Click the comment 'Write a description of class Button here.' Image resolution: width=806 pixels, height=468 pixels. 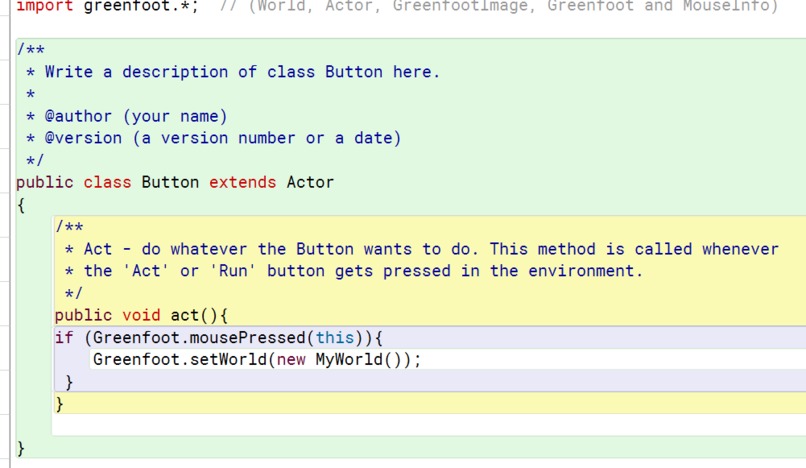point(242,72)
